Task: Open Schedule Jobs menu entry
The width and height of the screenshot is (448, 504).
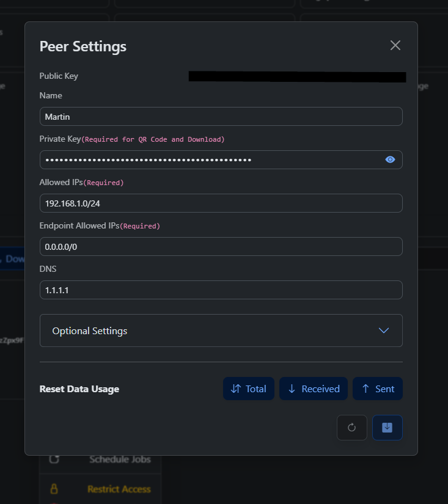Action: pyautogui.click(x=120, y=459)
